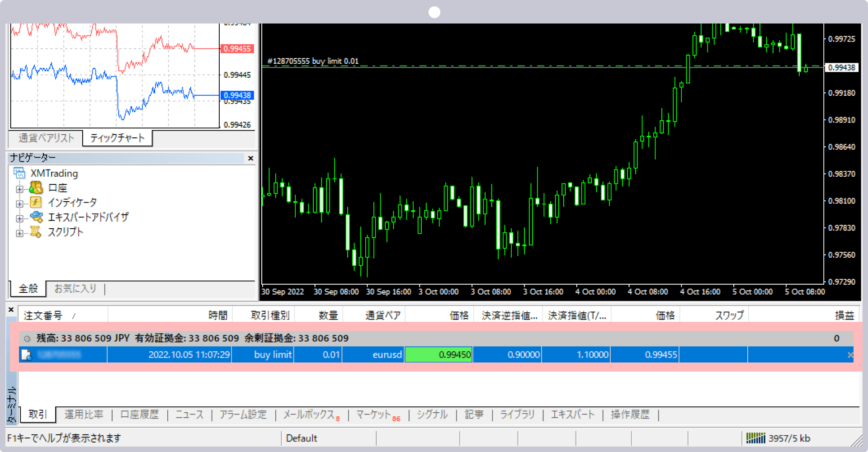Open the アラーム設定 terminal tab
This screenshot has width=868, height=452.
click(243, 414)
